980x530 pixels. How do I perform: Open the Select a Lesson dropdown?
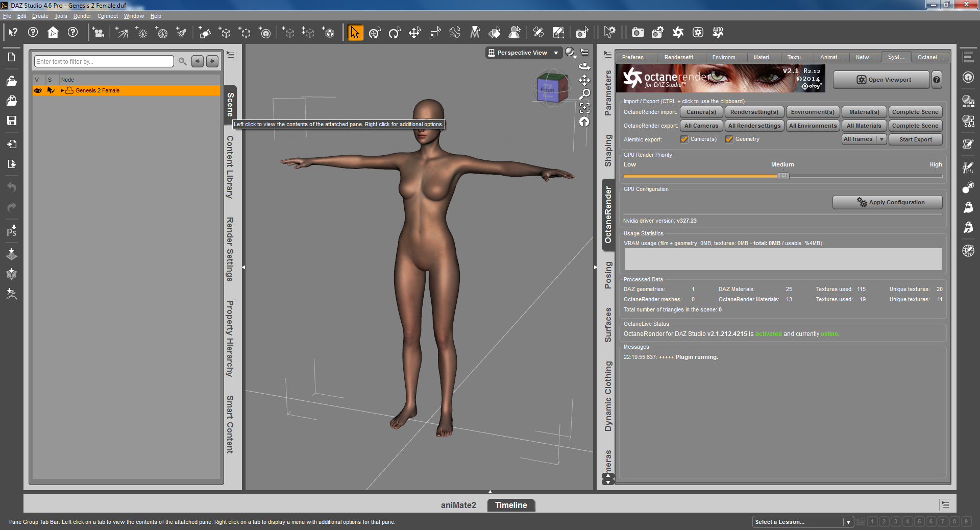[x=803, y=522]
